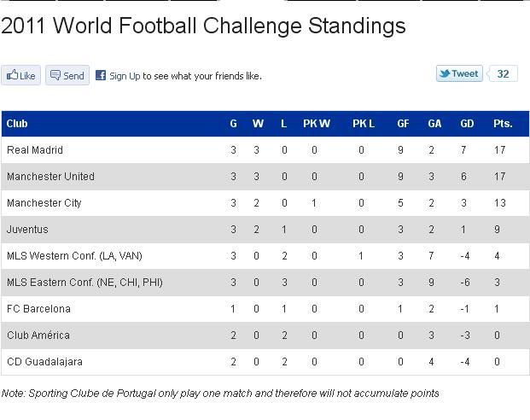Click the Facebook Like button

(21, 75)
